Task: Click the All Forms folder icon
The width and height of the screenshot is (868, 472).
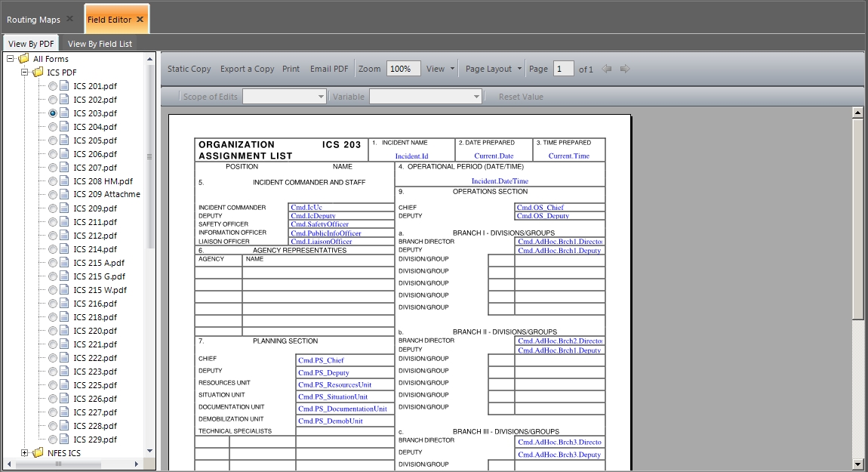Action: tap(23, 59)
